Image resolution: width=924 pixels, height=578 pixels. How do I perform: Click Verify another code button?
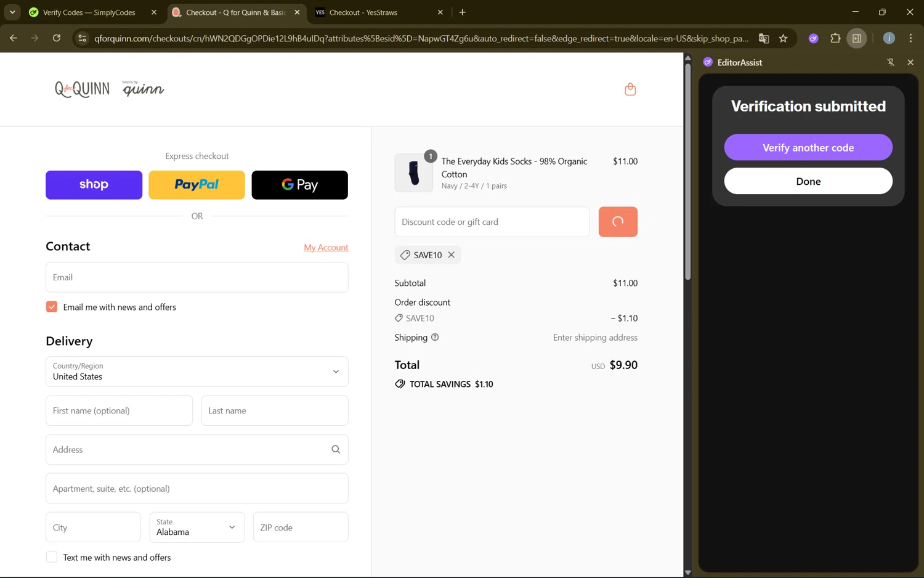(808, 147)
